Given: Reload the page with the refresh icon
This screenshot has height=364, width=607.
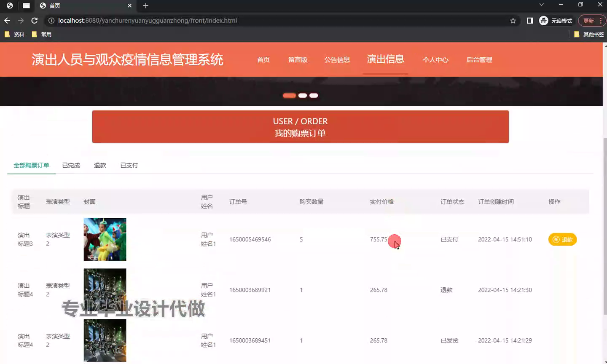Looking at the screenshot, I should [x=35, y=21].
